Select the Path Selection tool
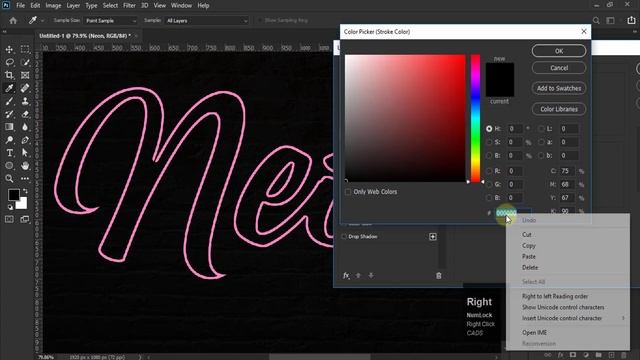 pyautogui.click(x=25, y=153)
